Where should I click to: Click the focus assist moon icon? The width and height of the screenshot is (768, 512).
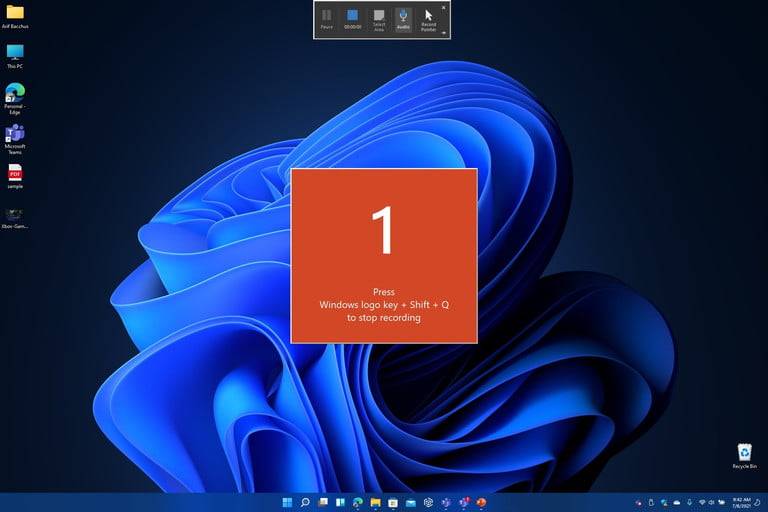pyautogui.click(x=757, y=503)
